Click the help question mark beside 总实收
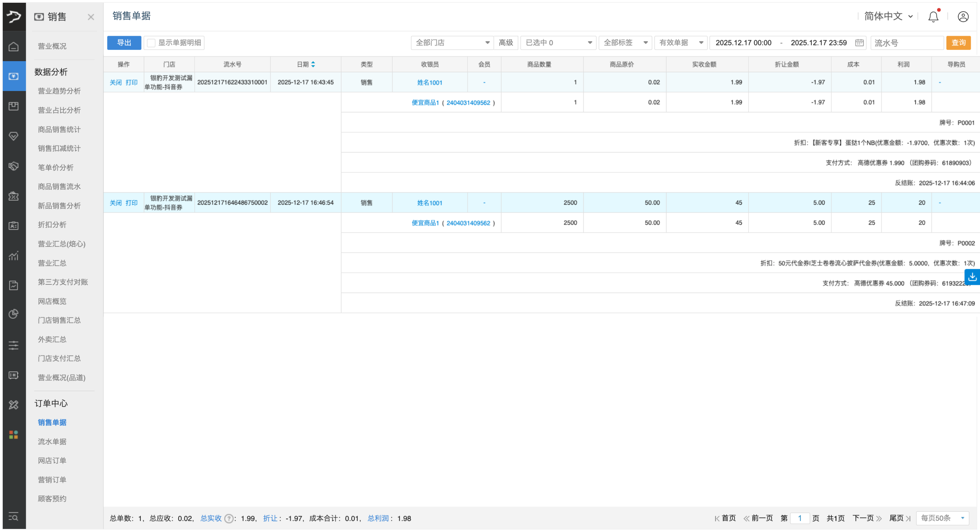 pos(229,518)
